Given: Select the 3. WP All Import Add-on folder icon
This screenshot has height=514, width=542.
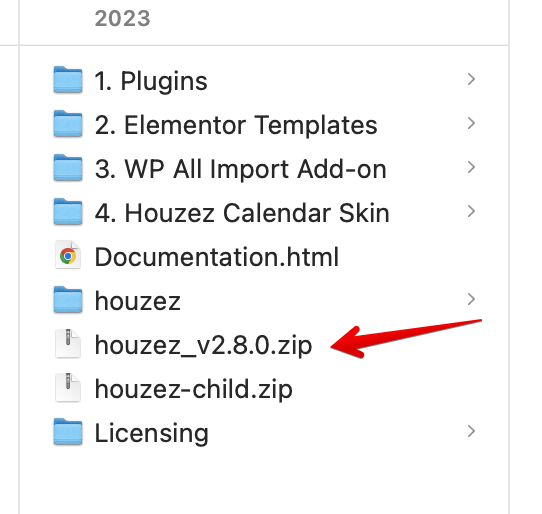Looking at the screenshot, I should pos(68,167).
